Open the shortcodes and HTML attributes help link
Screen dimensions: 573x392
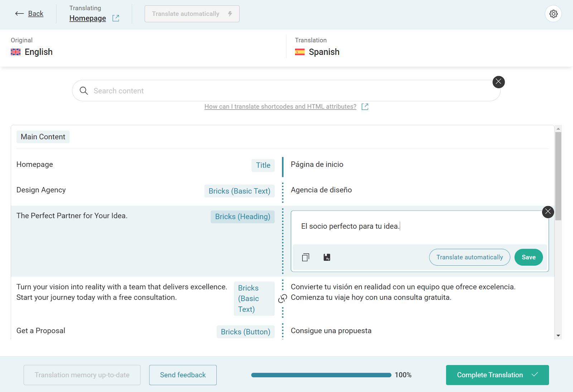pyautogui.click(x=280, y=107)
